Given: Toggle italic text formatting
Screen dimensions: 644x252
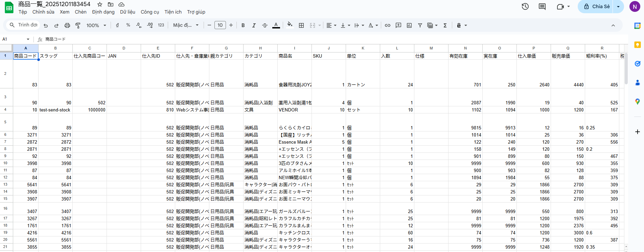Looking at the screenshot, I should point(254,25).
